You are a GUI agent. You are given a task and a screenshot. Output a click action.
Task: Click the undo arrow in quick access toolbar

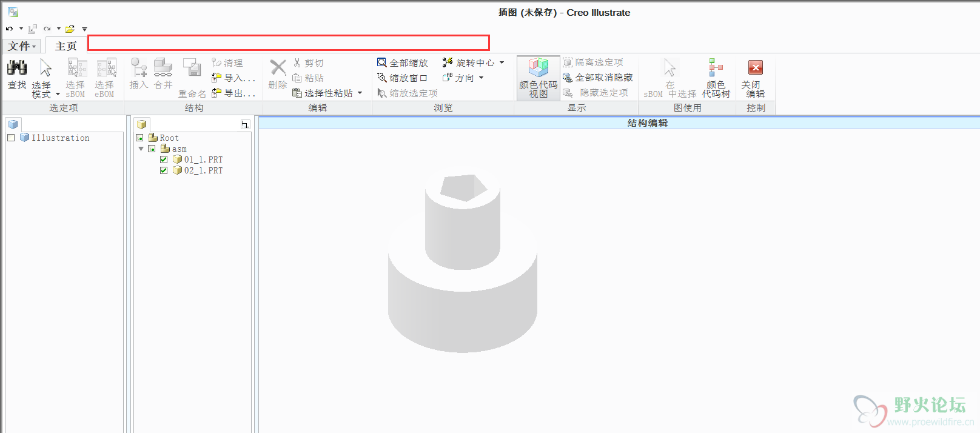pos(10,29)
